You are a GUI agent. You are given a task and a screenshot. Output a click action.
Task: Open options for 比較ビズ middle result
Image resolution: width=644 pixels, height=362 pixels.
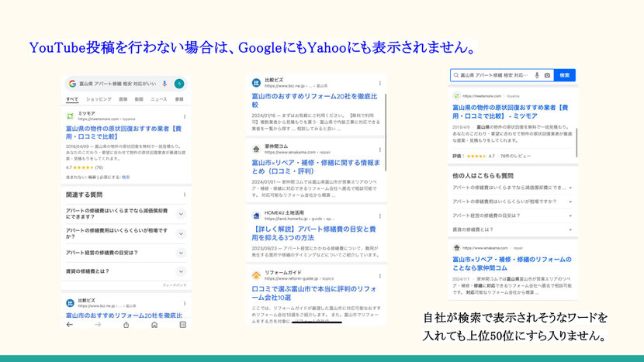pyautogui.click(x=380, y=83)
